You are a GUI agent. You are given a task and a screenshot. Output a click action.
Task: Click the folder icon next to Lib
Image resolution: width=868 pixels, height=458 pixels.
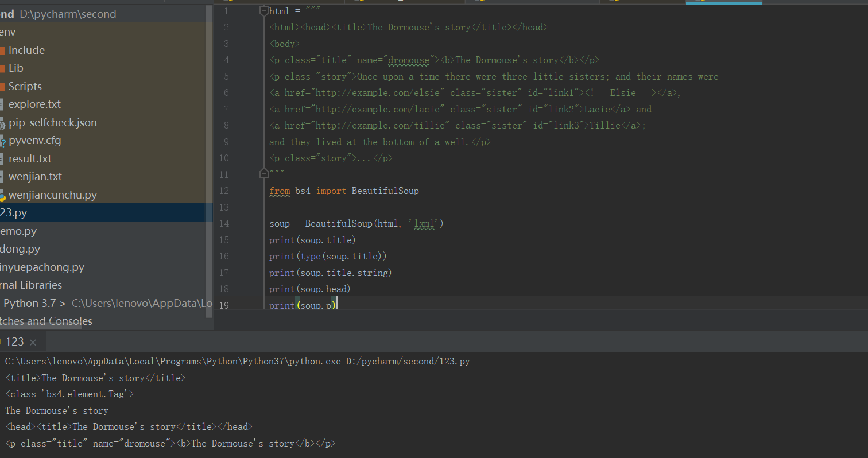[x=2, y=68]
